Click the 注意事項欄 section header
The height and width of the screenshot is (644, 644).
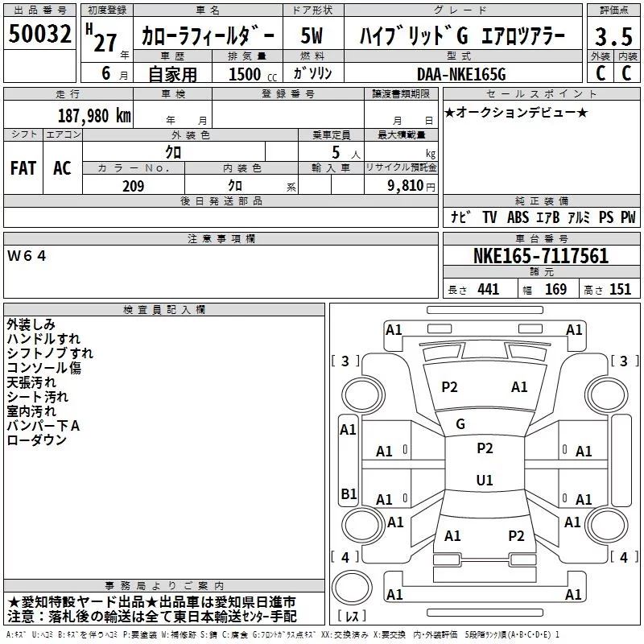pyautogui.click(x=221, y=238)
